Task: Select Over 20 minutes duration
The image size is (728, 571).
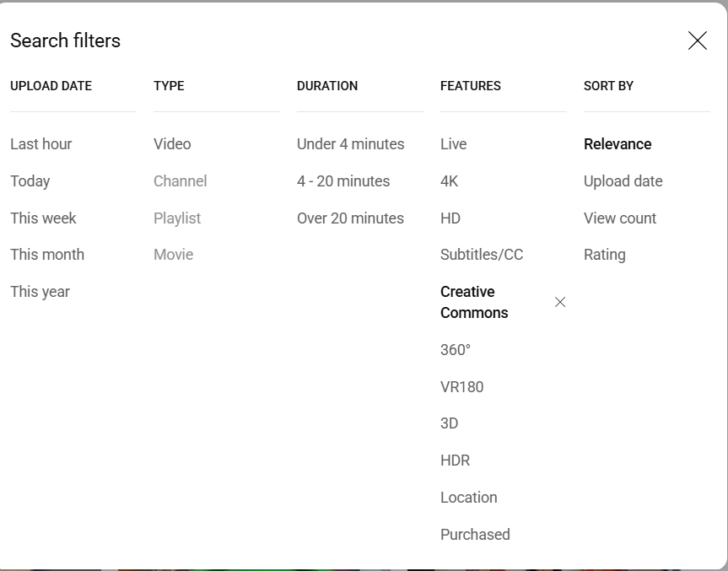Action: tap(350, 218)
